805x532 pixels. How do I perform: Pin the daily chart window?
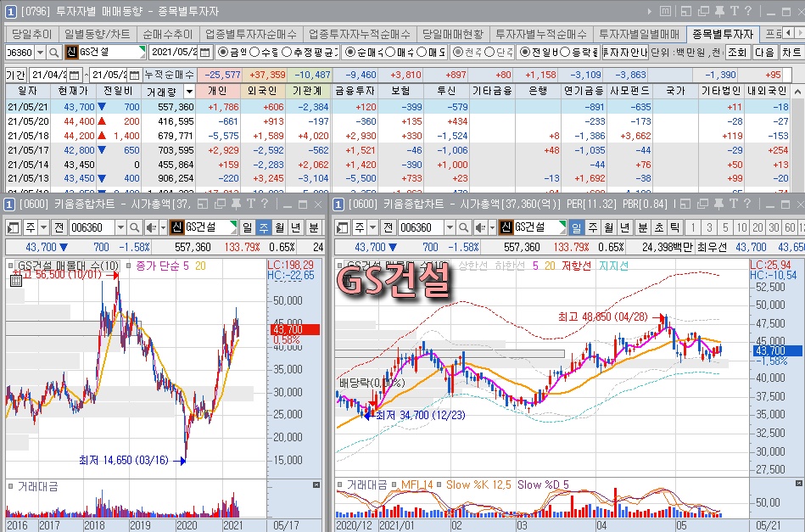pyautogui.click(x=718, y=204)
